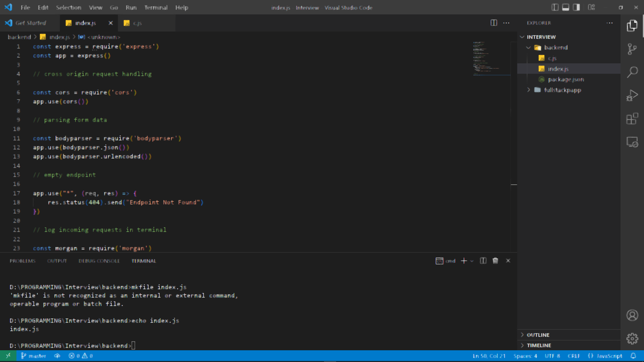Select JavaScript language mode
Screen dimensions: 644x362
[605, 356]
